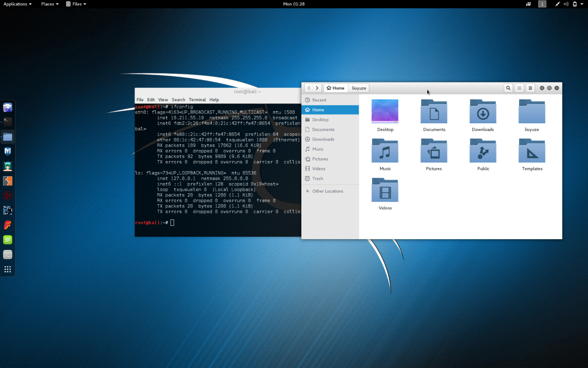Click the Files icon in the dock
The image size is (588, 368).
click(x=8, y=137)
